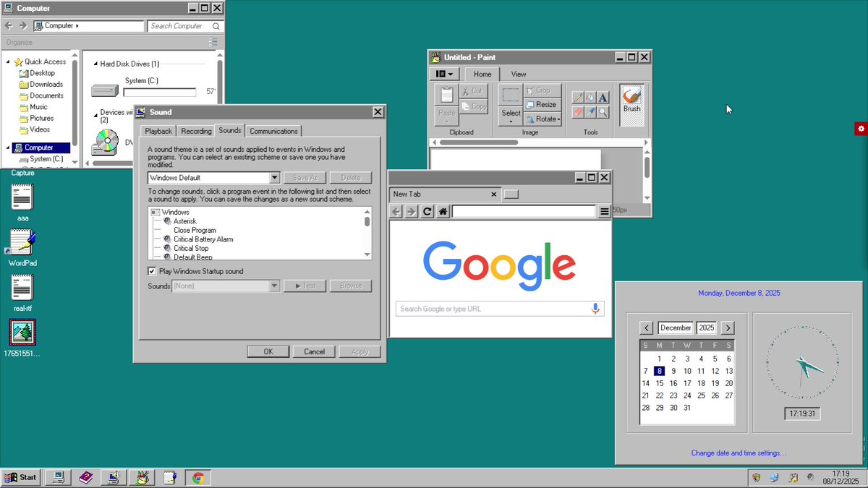This screenshot has width=868, height=488.
Task: Go to the previous month in calendar
Action: pos(647,328)
